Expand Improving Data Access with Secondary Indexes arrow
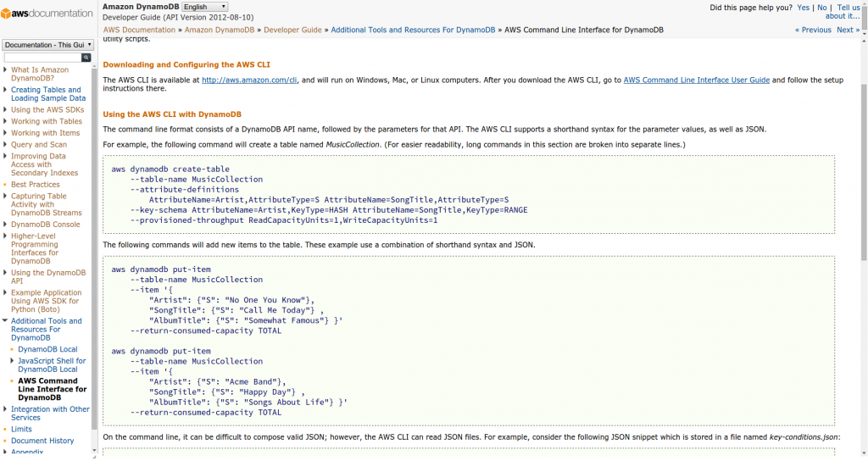 tap(5, 156)
